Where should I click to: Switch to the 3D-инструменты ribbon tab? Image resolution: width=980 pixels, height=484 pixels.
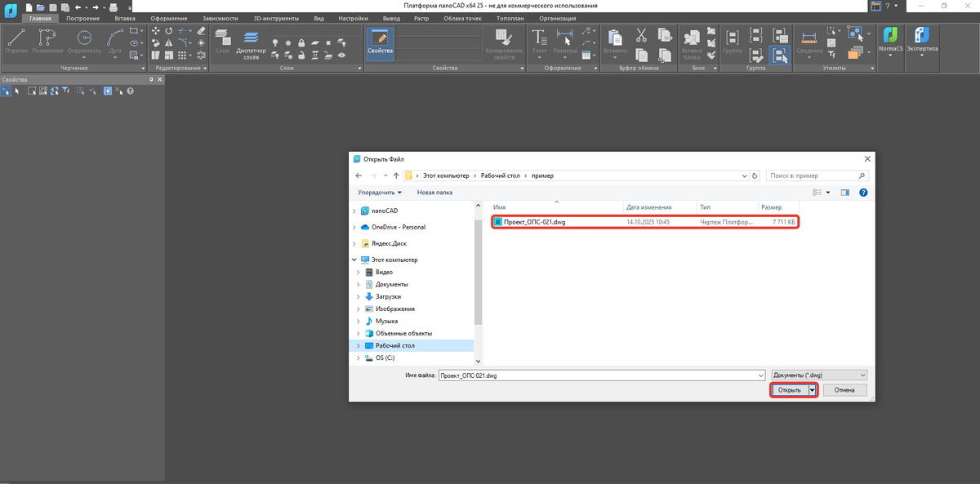click(276, 18)
